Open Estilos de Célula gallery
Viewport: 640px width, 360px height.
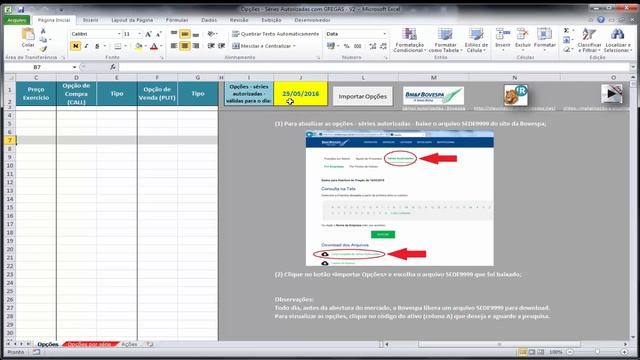476,40
